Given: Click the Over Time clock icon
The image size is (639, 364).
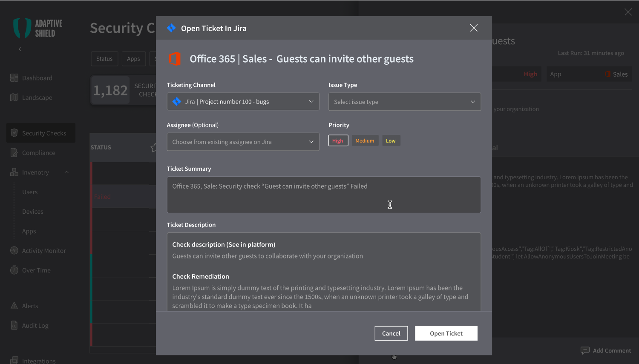Looking at the screenshot, I should click(x=14, y=270).
